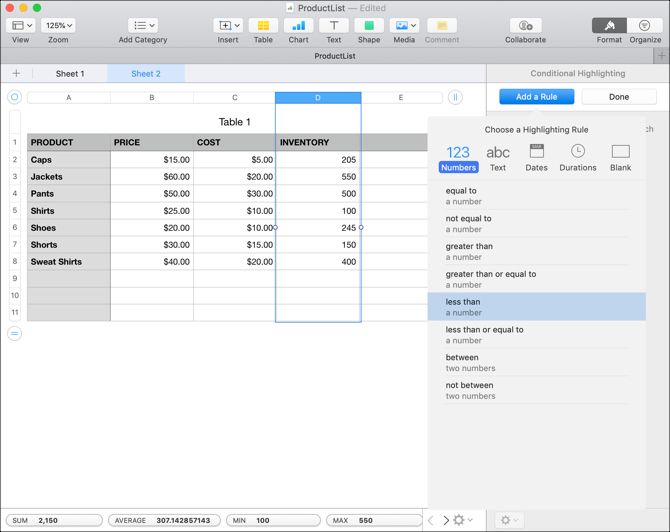Click the SUM 2,150 status token
Viewport: 670px width, 532px height.
54,520
